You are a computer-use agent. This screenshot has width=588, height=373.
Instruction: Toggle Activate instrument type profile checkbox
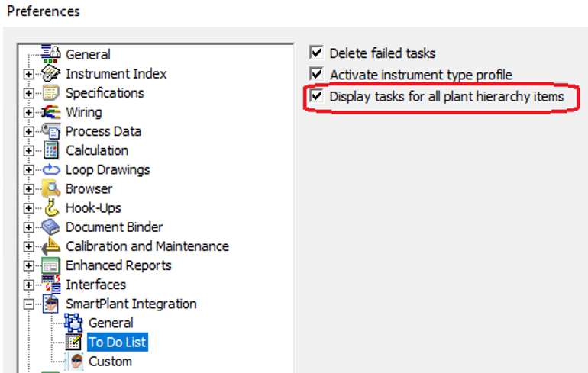[x=317, y=75]
